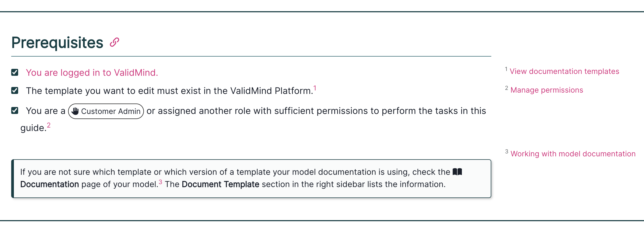Image resolution: width=644 pixels, height=230 pixels.
Task: Click the Customer Admin badge label
Action: (x=111, y=111)
